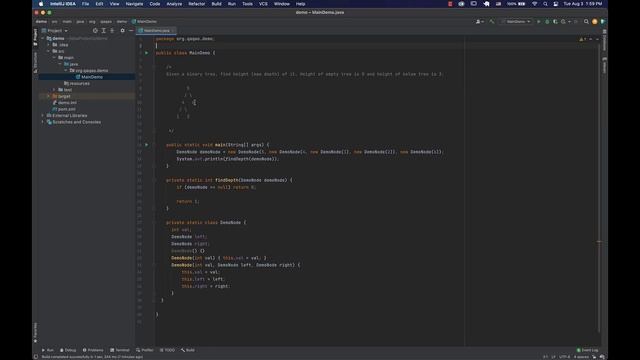Select pom.xml file in tree
Screen dimensions: 640x360
click(64, 109)
